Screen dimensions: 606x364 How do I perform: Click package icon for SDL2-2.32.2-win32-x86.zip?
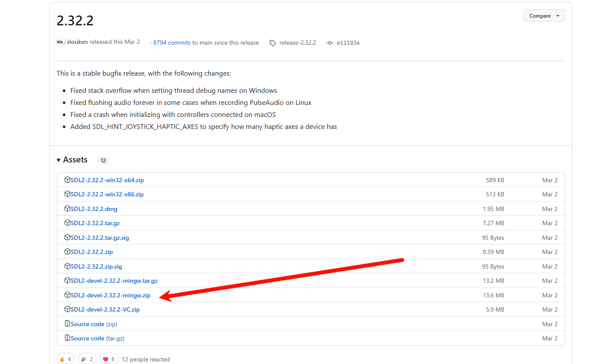pos(67,194)
